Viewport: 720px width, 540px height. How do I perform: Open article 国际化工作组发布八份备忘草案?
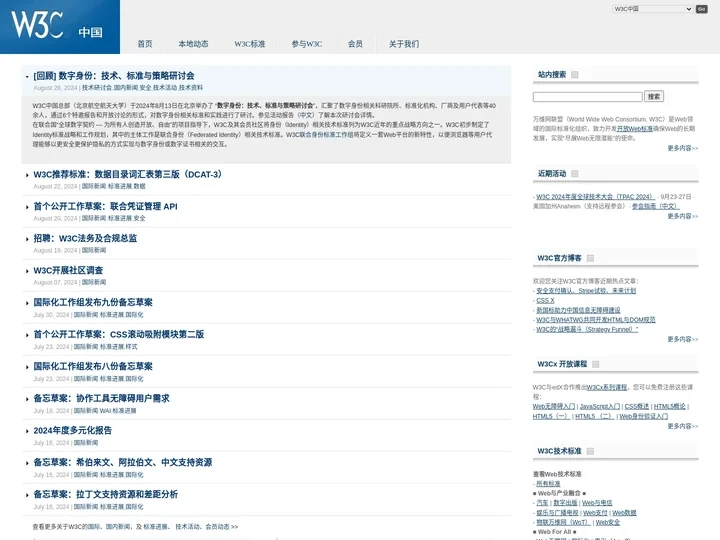tap(93, 366)
